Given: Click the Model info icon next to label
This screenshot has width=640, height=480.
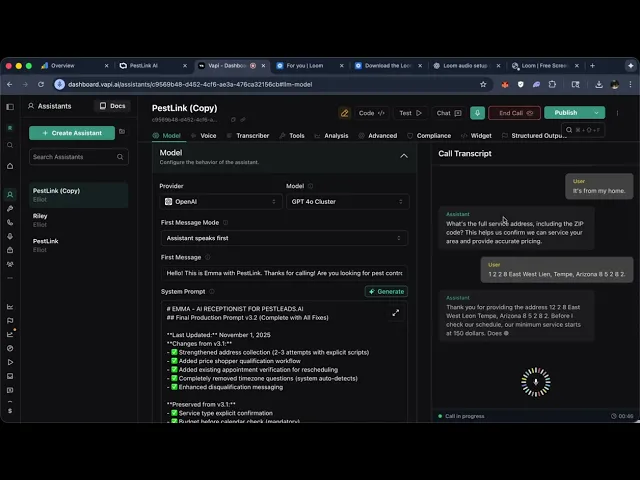Looking at the screenshot, I should (x=311, y=186).
